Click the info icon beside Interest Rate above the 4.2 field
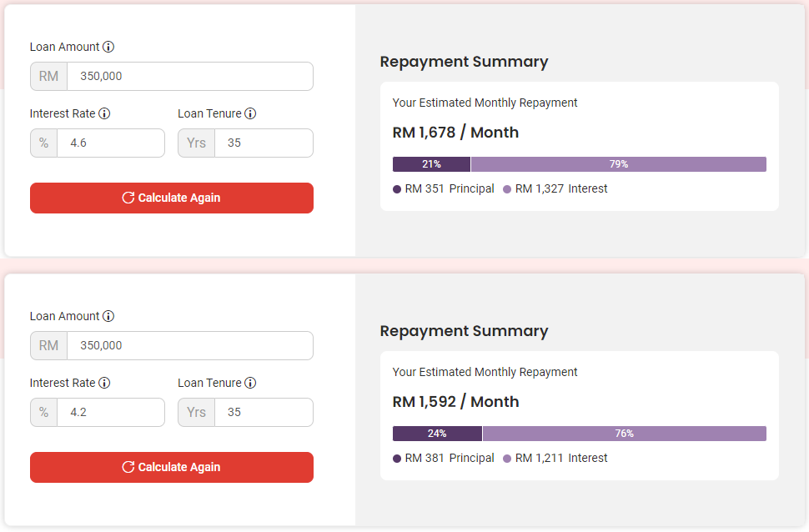The height and width of the screenshot is (532, 809). [x=104, y=384]
